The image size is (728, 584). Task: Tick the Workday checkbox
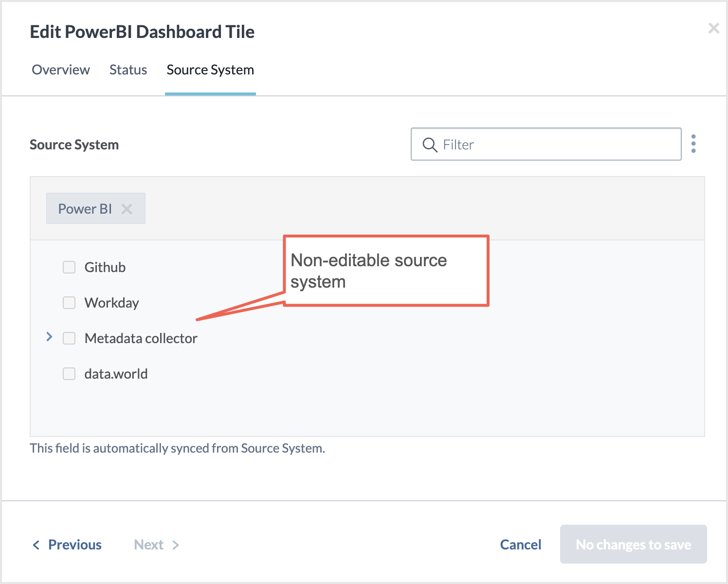point(69,303)
